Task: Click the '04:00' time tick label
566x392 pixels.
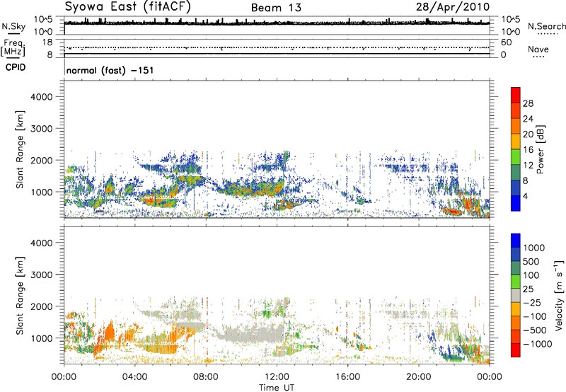Action: (134, 377)
